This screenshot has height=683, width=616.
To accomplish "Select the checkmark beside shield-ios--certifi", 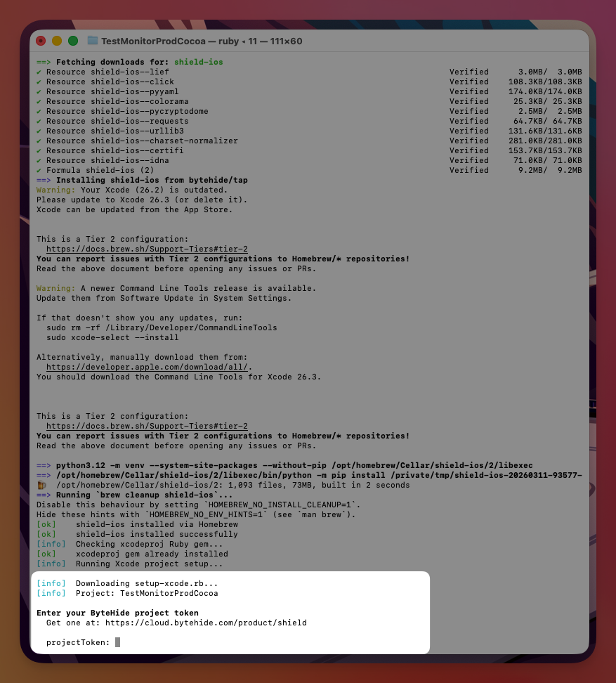I will click(39, 150).
